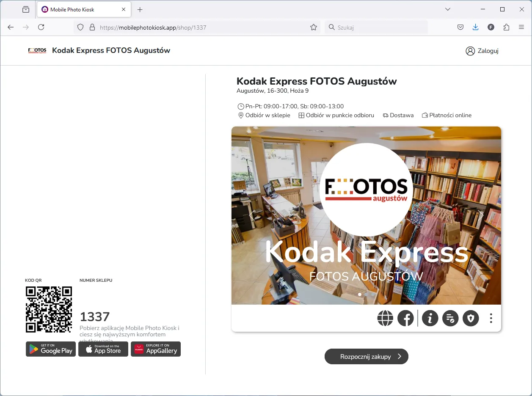Open the privacy policy shield icon

point(471,318)
